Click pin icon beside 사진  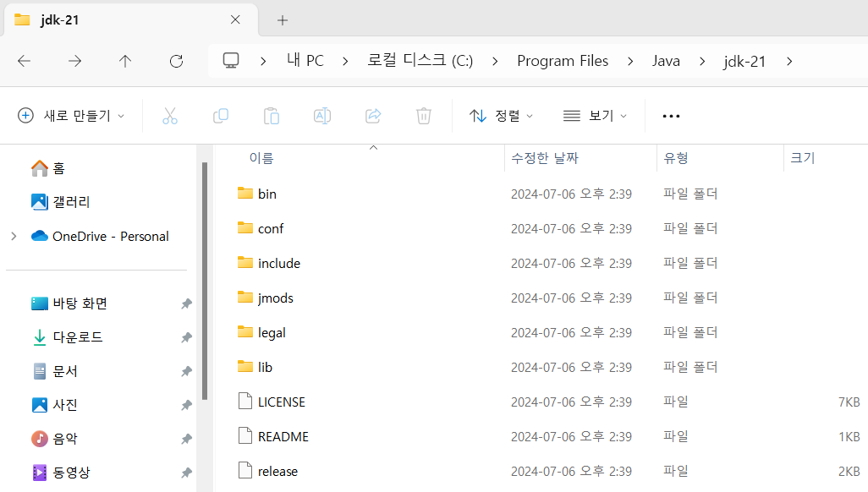point(187,406)
